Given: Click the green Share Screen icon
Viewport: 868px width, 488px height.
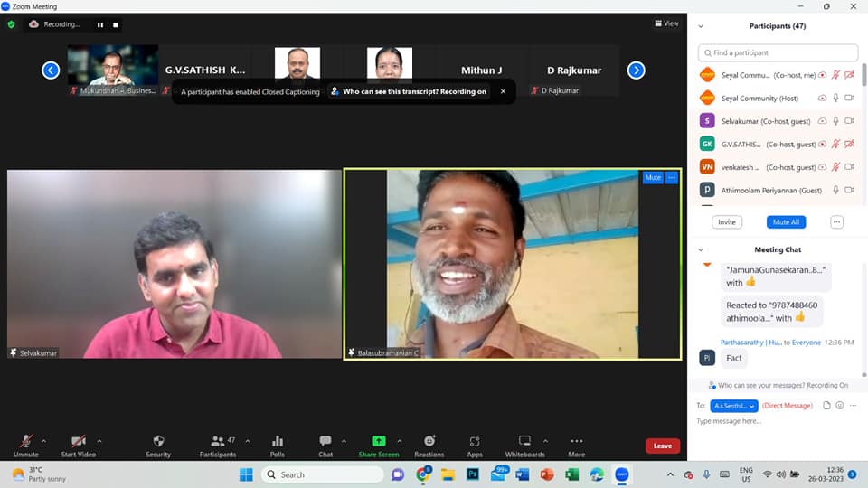Looking at the screenshot, I should click(x=378, y=441).
